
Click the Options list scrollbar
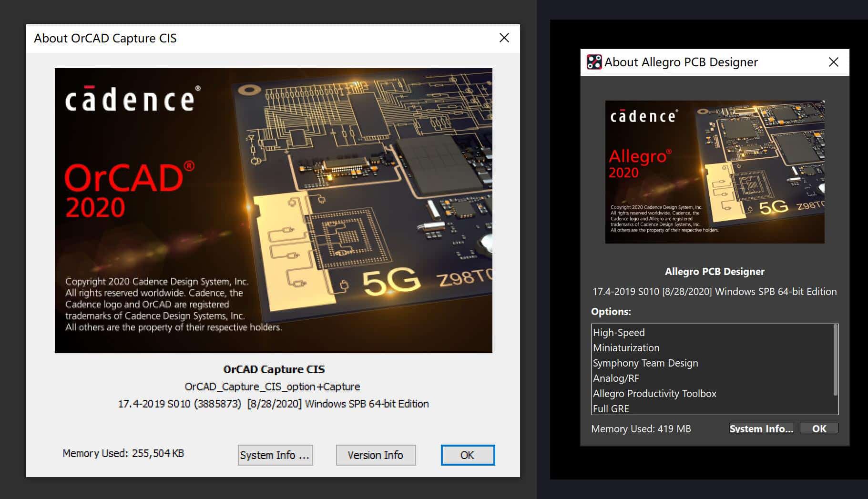tap(835, 360)
